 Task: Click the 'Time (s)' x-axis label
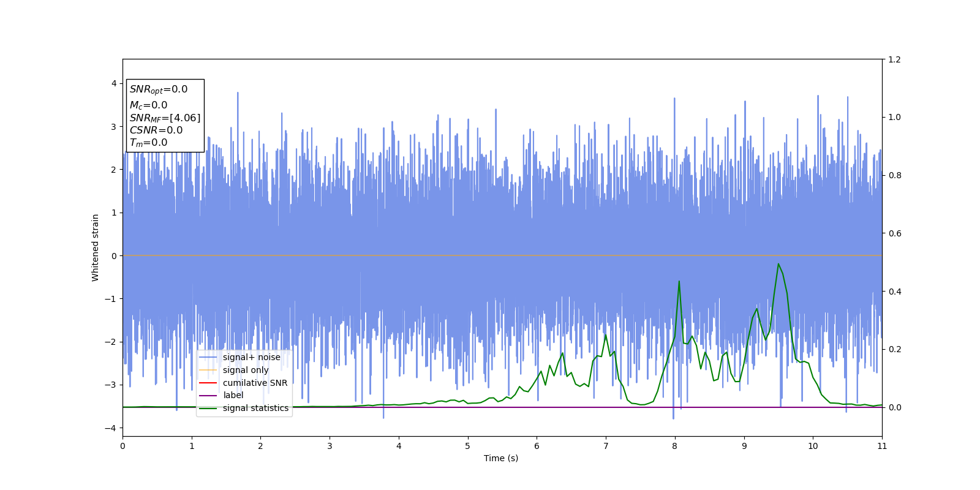(x=501, y=458)
